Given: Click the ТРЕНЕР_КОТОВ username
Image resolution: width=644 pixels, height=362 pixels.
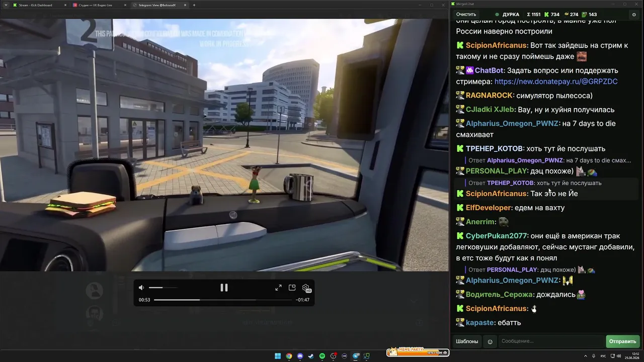Looking at the screenshot, I should coord(495,149).
